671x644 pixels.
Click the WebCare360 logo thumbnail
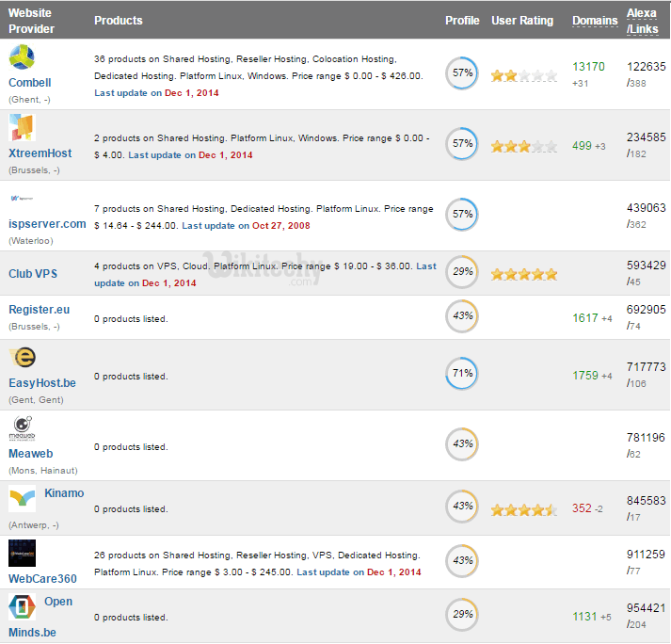(23, 554)
